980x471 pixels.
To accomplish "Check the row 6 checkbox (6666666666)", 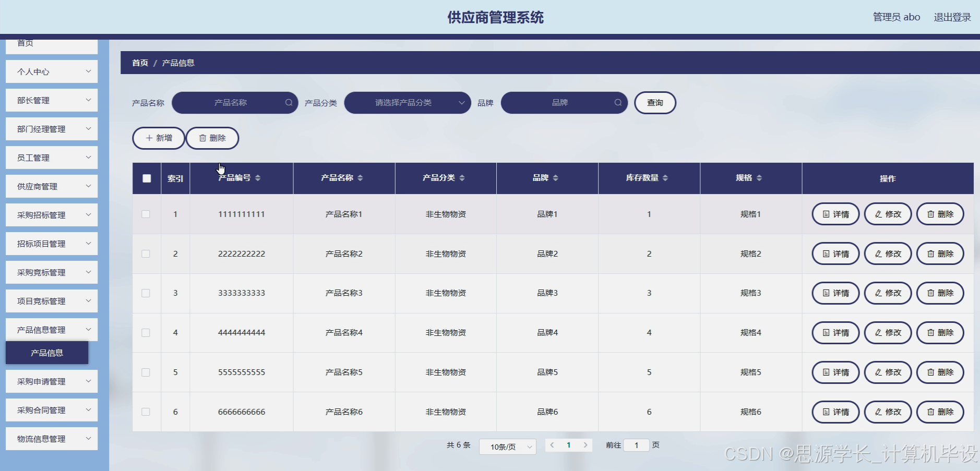I will click(146, 412).
